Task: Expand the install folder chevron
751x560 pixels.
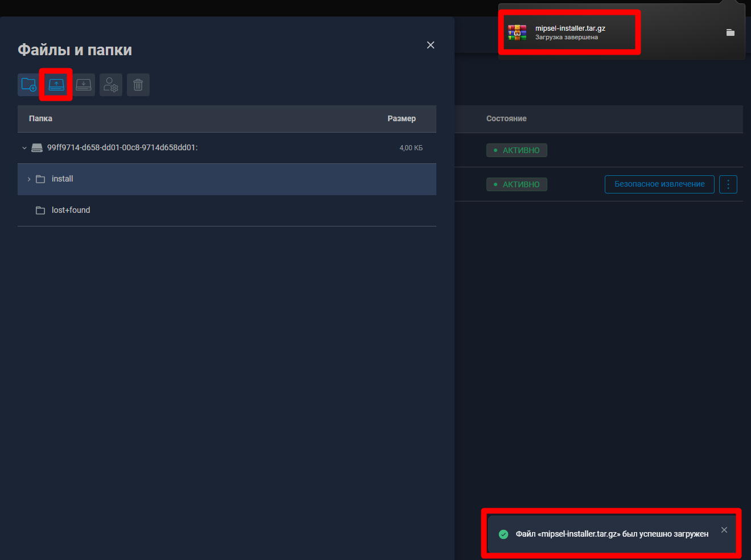Action: 29,179
